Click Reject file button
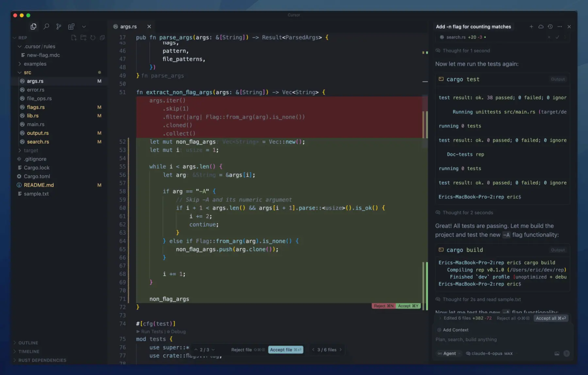Viewport: 588px width, 375px height. point(248,350)
